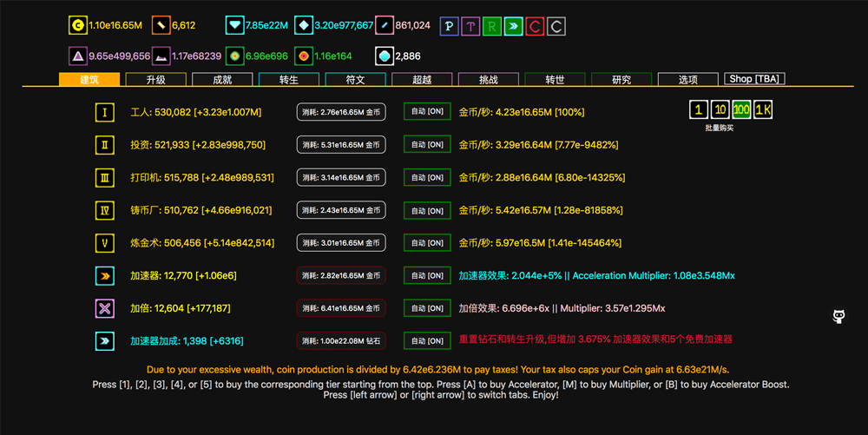868x435 pixels.
Task: Open the Shop [TBA] tab
Action: click(754, 79)
